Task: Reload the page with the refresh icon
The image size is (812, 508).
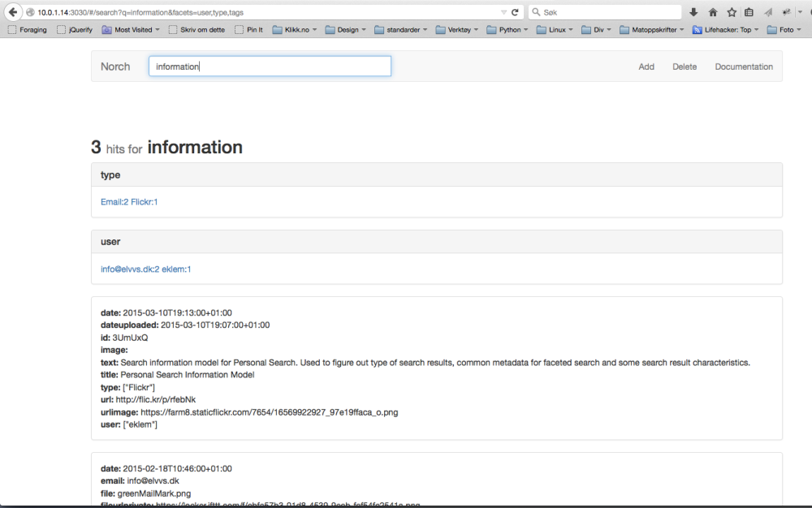Action: tap(515, 12)
